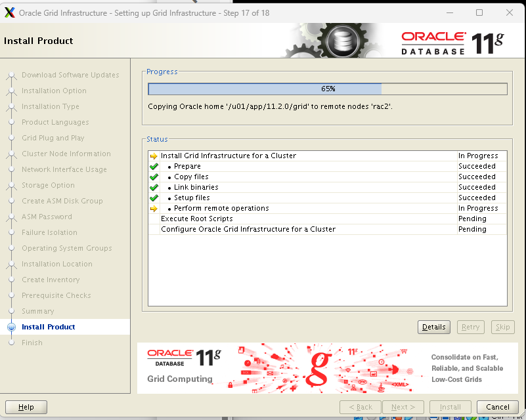Click the Copying Oracle home message text
The height and width of the screenshot is (420, 526).
270,106
